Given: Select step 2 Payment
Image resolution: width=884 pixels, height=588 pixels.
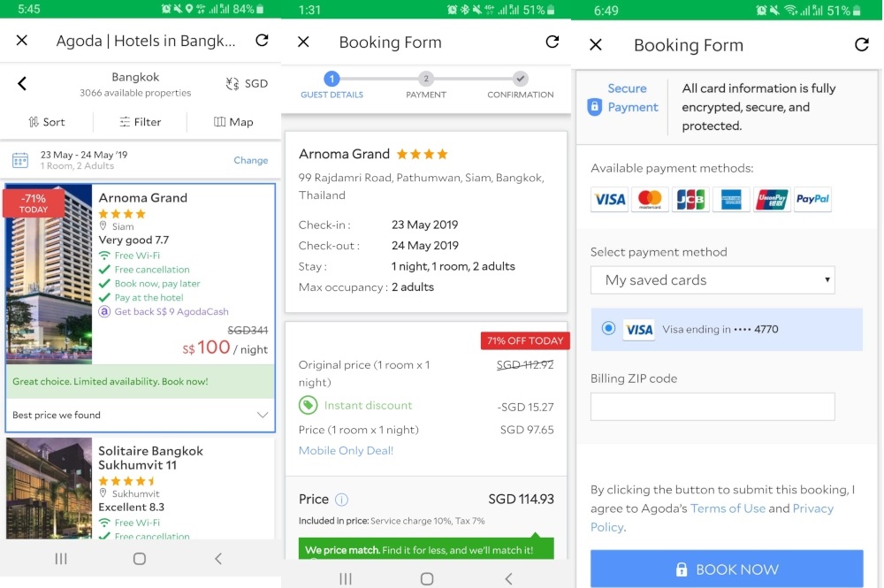Looking at the screenshot, I should click(x=426, y=85).
